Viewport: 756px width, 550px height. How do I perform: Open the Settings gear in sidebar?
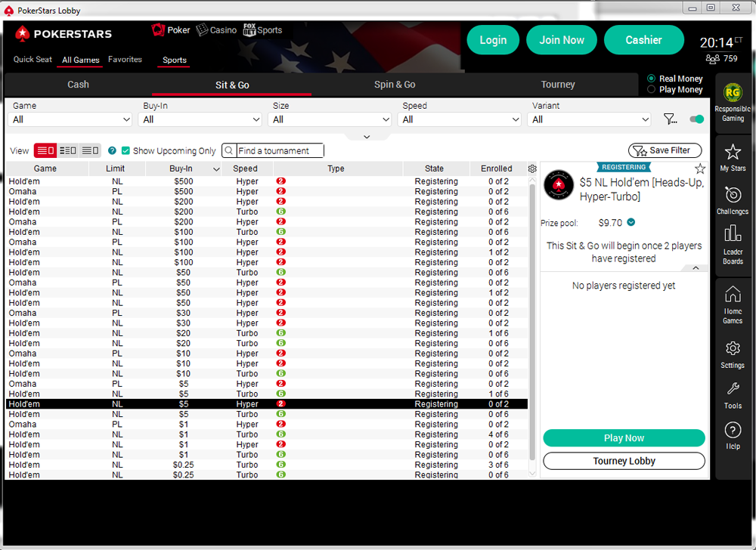(733, 348)
